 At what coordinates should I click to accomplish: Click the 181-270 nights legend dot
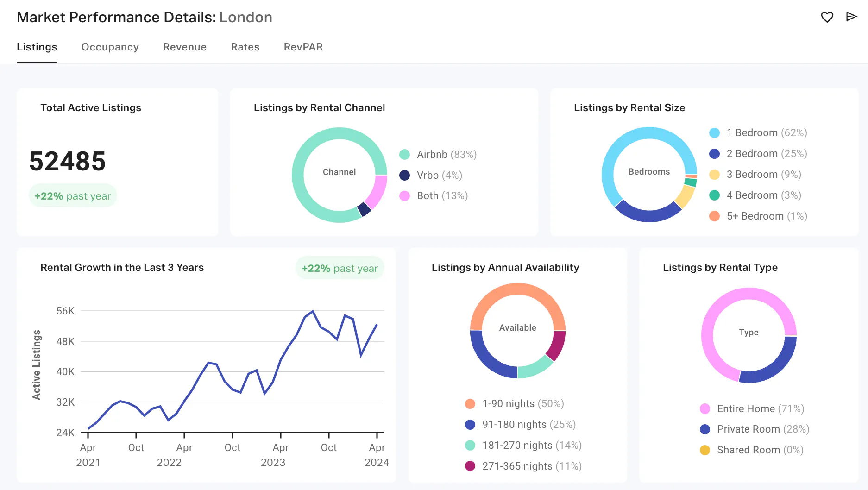click(x=470, y=446)
